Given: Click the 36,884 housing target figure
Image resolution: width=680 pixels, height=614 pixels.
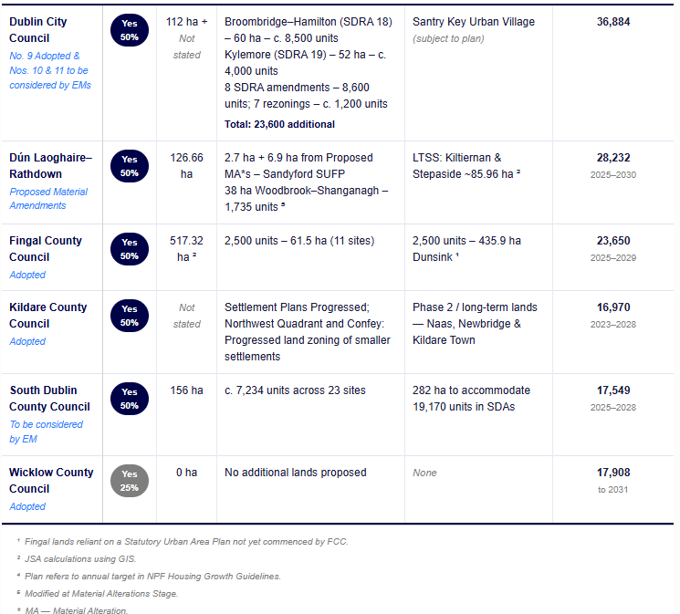Looking at the screenshot, I should [x=613, y=22].
